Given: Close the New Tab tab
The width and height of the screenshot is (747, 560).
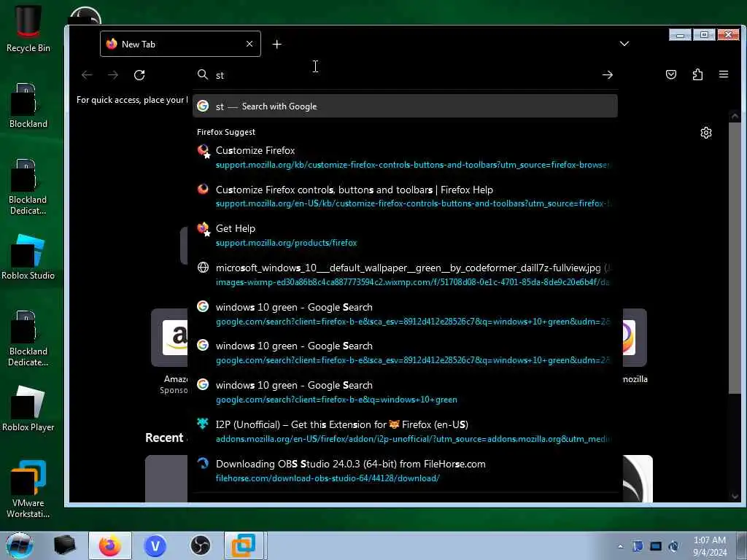Looking at the screenshot, I should click(249, 44).
